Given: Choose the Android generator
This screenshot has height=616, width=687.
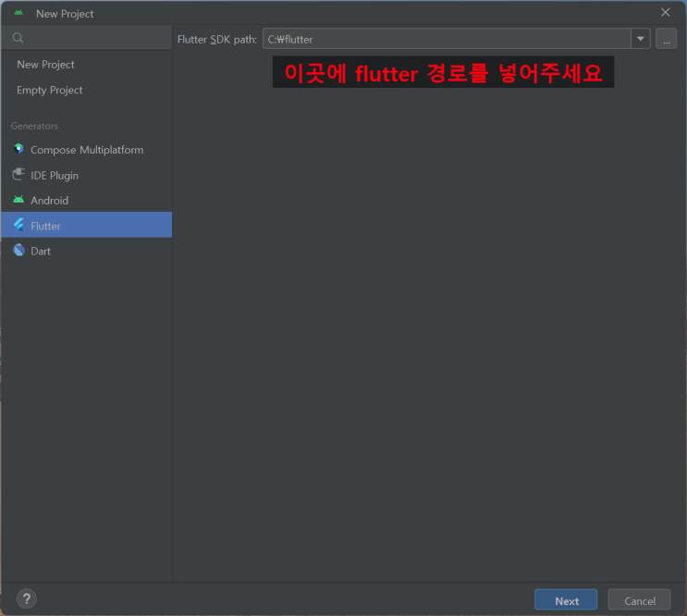Looking at the screenshot, I should pyautogui.click(x=86, y=200).
